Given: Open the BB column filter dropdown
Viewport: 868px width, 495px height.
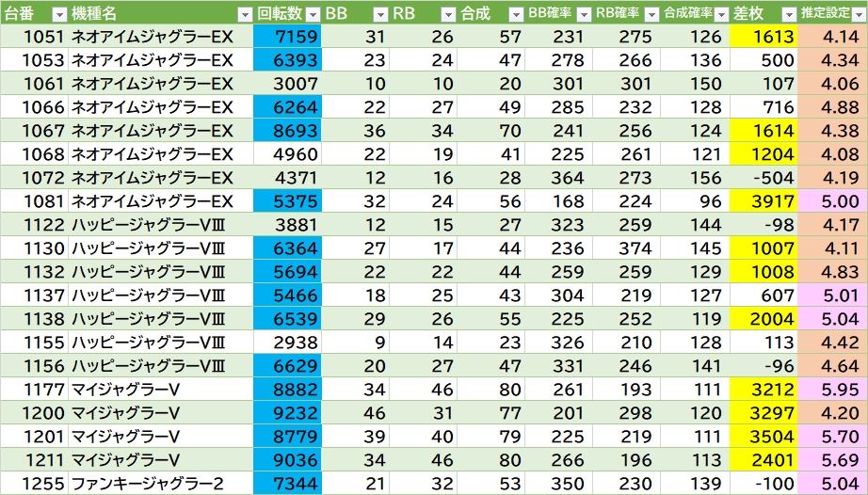Looking at the screenshot, I should coord(379,14).
